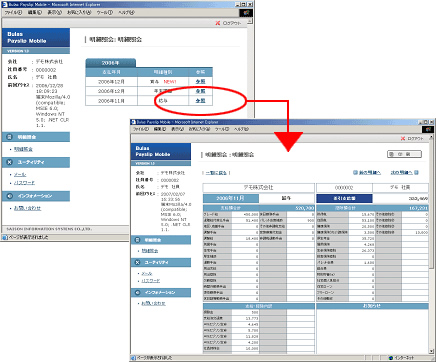Open 編集 menu in the front payslip window
The width and height of the screenshot is (436, 362).
[160, 129]
